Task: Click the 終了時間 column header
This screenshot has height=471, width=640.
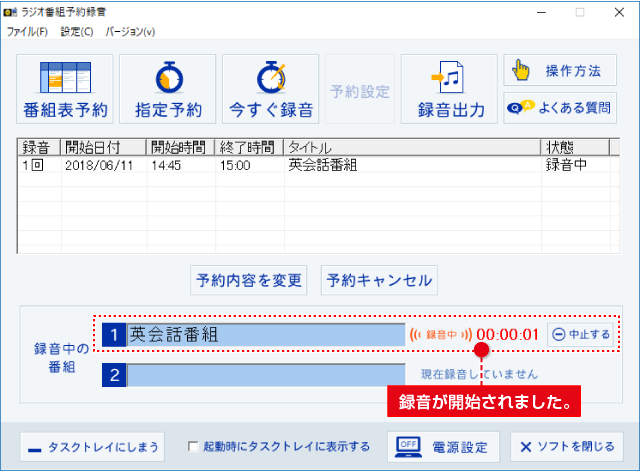Action: pos(249,147)
